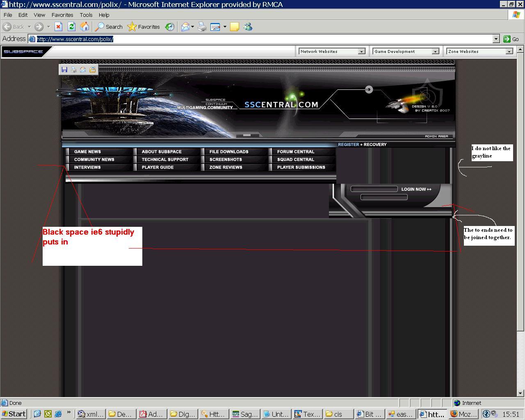525x420 pixels.
Task: Stop page loading with the red X
Action: click(x=58, y=27)
